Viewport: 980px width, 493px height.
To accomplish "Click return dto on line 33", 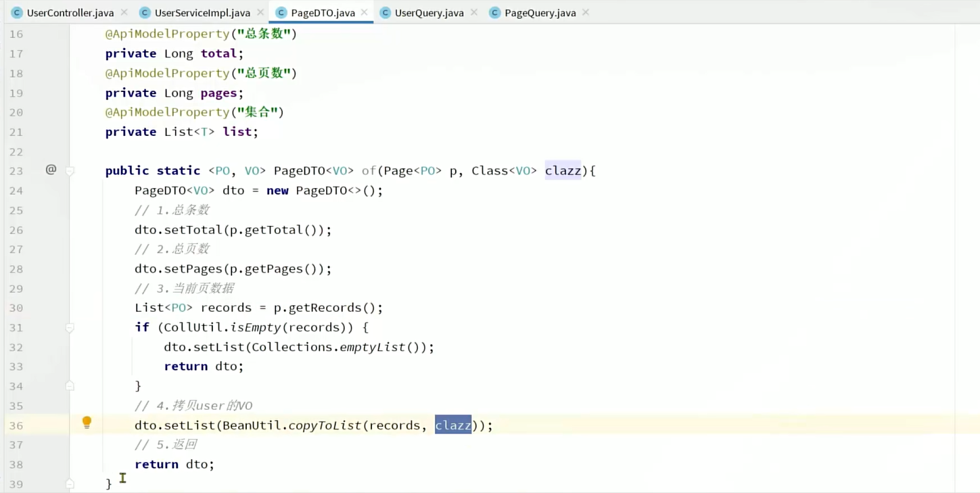I will tap(204, 367).
